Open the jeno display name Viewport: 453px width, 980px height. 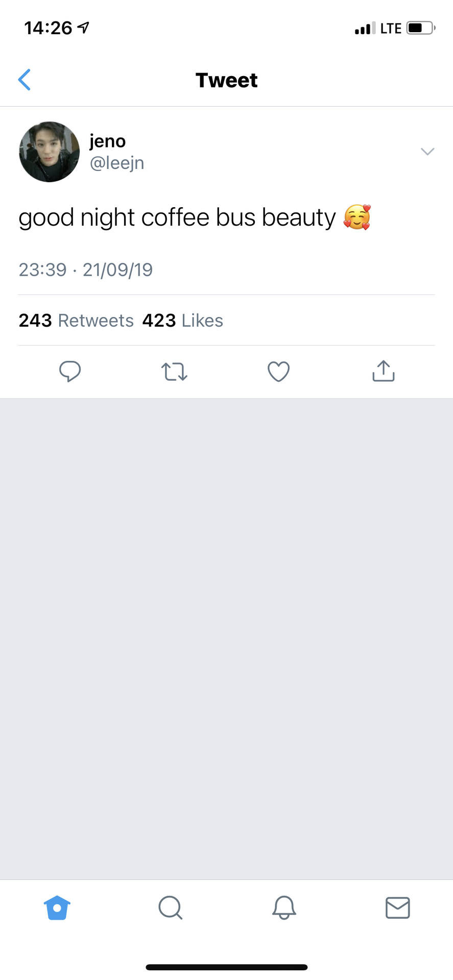[108, 141]
